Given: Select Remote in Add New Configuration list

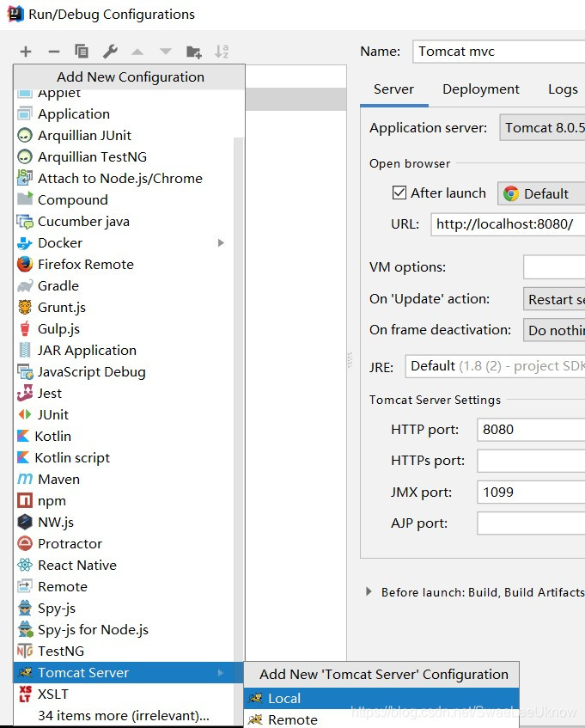Looking at the screenshot, I should point(125,586).
